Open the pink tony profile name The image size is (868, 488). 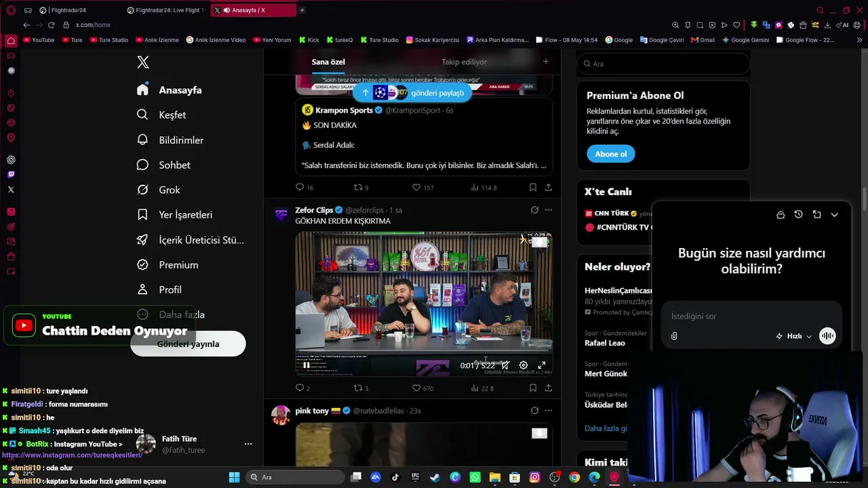point(312,411)
